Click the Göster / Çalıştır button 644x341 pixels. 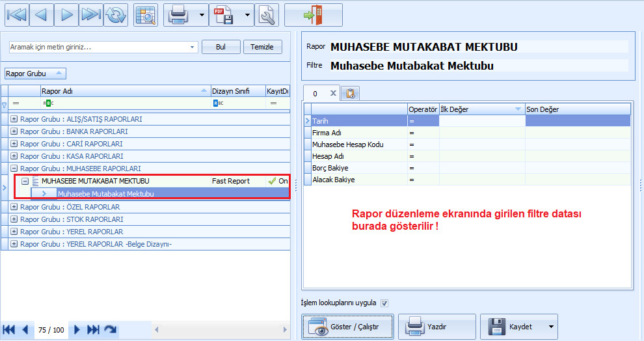coord(347,327)
